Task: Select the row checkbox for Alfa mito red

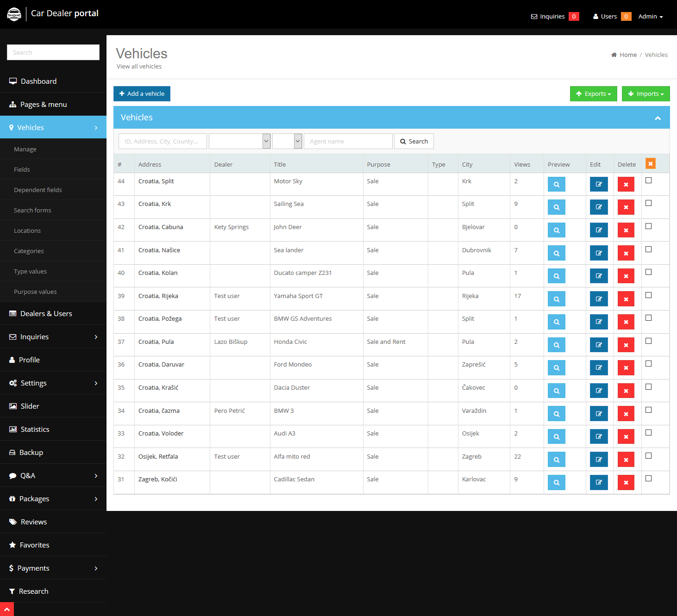Action: click(648, 455)
